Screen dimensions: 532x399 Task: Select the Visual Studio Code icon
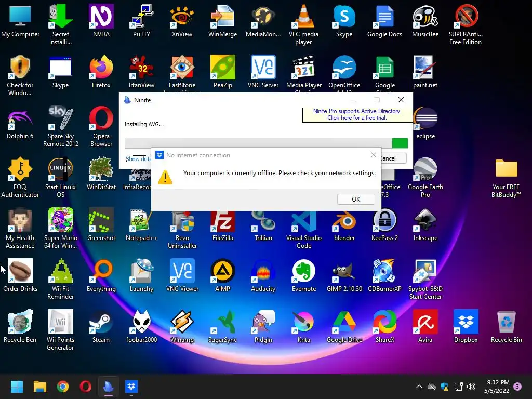click(x=303, y=228)
